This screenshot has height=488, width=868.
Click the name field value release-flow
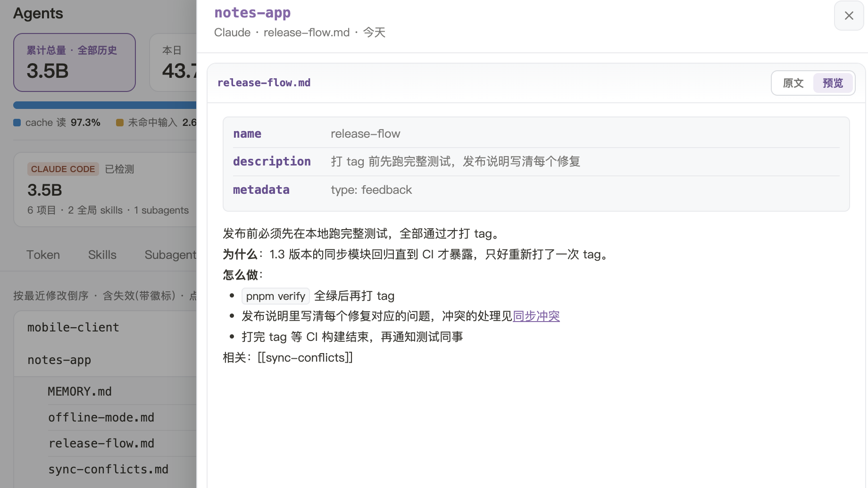click(365, 134)
